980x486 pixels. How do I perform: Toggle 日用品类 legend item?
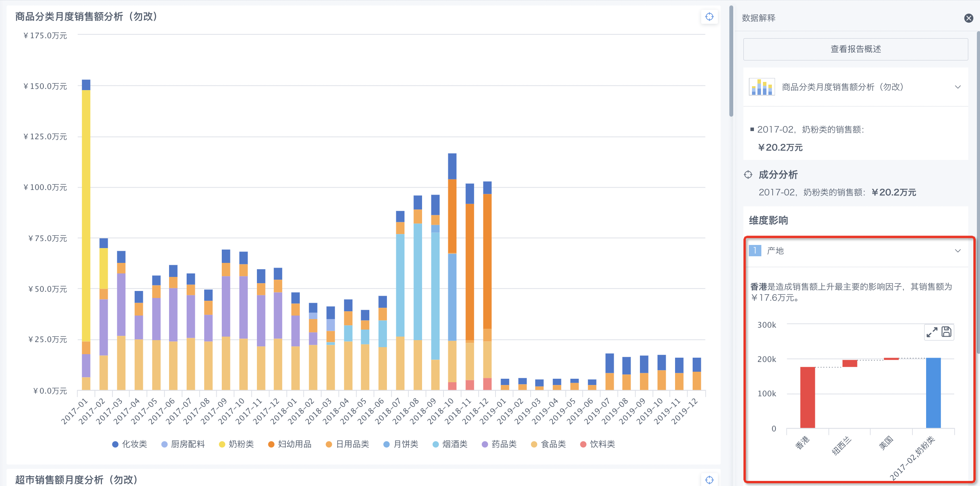[347, 444]
